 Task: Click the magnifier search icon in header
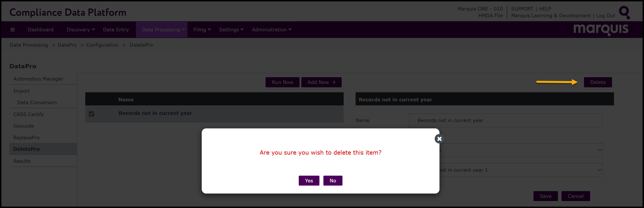(624, 12)
